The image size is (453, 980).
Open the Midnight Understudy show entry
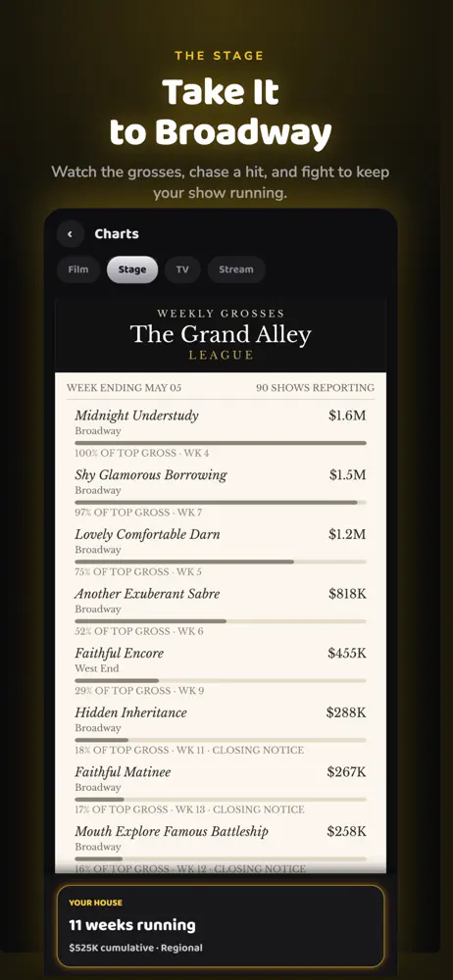[x=221, y=432]
